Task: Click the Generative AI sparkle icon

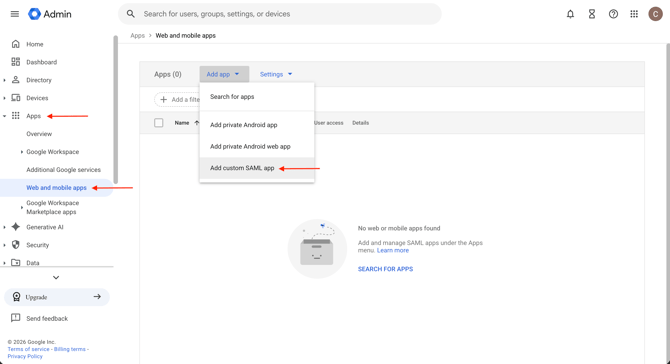Action: point(16,227)
